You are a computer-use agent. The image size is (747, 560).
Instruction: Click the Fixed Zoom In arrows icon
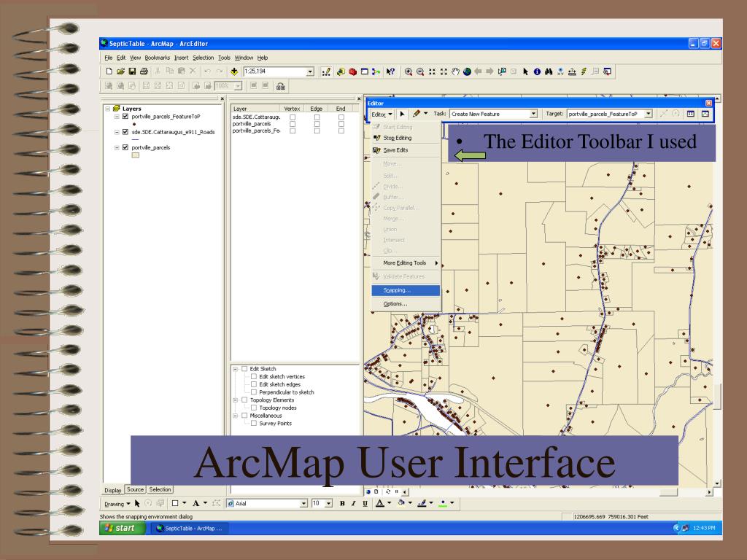(432, 71)
